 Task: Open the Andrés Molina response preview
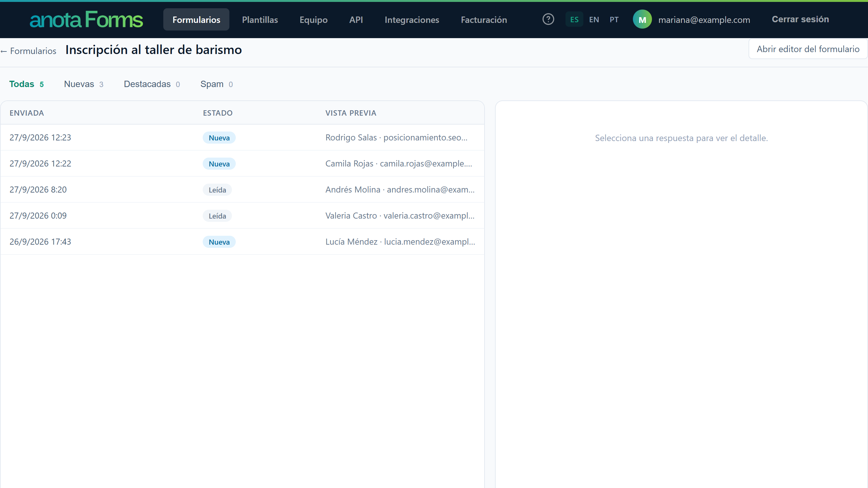point(400,189)
